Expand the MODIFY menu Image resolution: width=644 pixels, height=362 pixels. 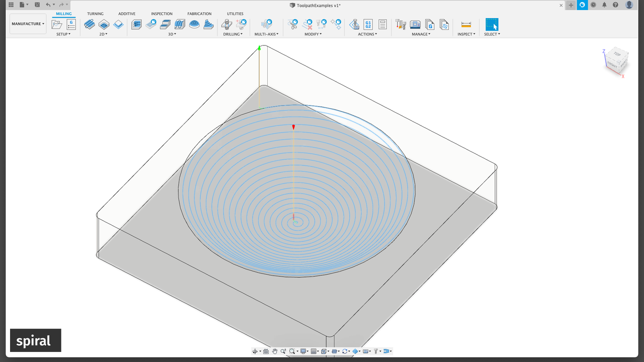[x=313, y=34]
